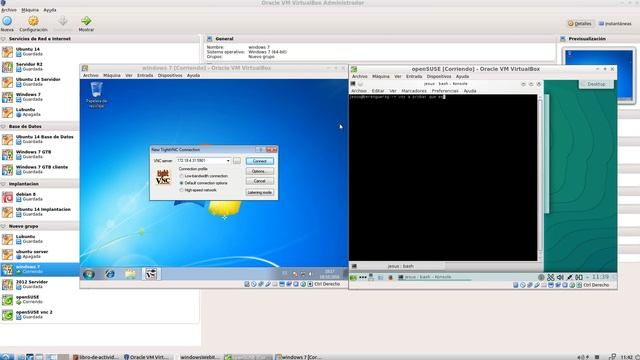640x360 pixels.
Task: Click the Konsole vertical scrollbar
Action: pos(540,178)
